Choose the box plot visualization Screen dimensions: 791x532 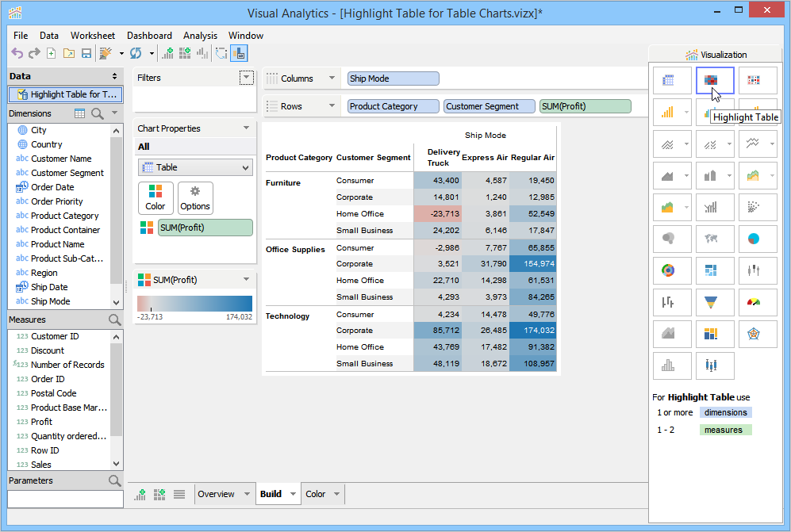tap(715, 366)
